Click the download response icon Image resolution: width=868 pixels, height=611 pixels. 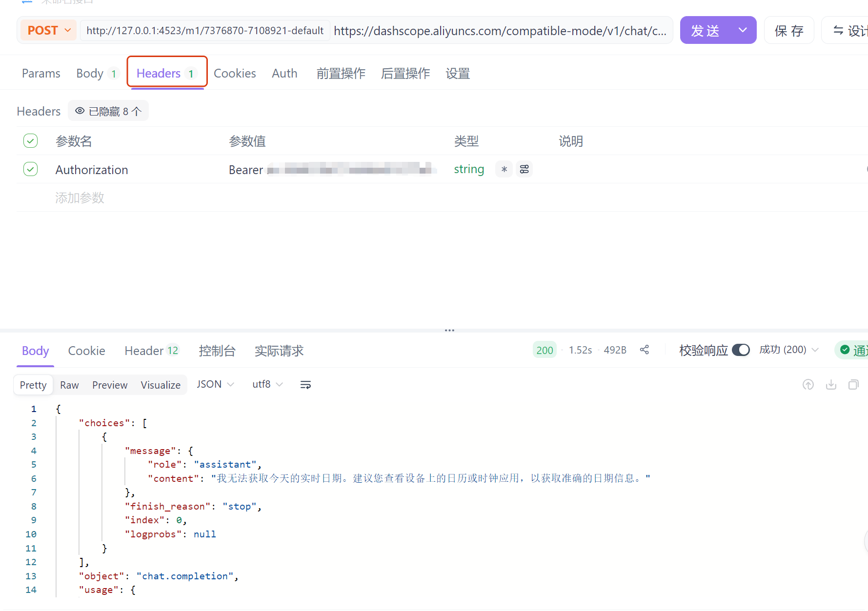click(831, 385)
